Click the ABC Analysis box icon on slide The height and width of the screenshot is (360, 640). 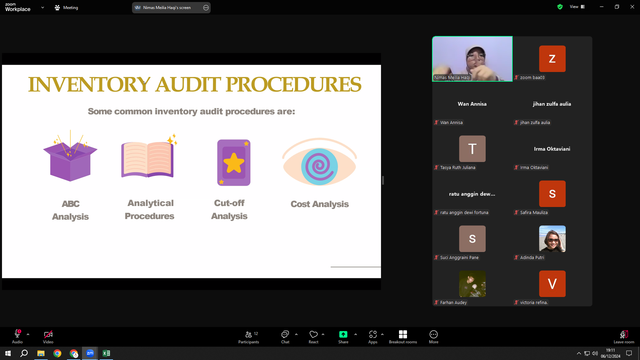(70, 156)
